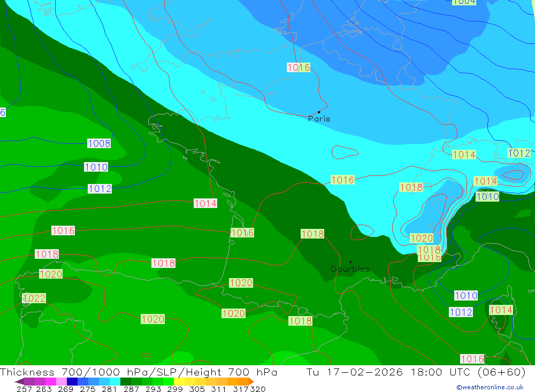Click the black dot marking Dourbies
Image resolution: width=535 pixels, height=392 pixels.
(x=350, y=262)
